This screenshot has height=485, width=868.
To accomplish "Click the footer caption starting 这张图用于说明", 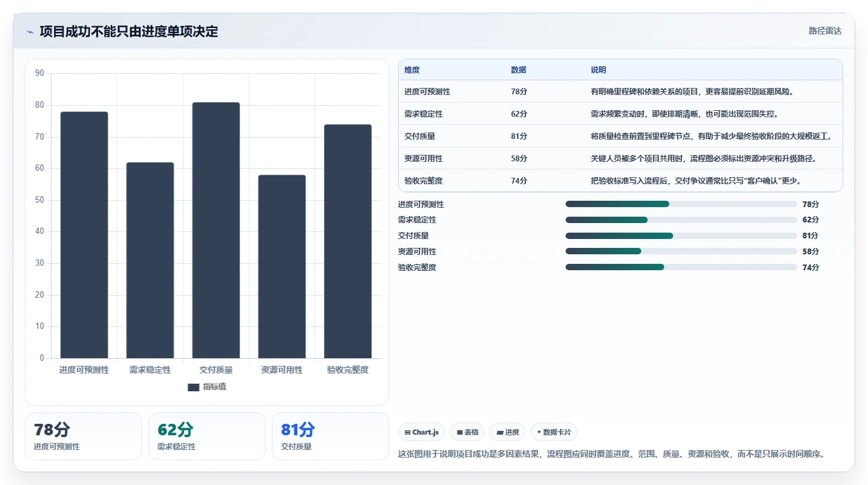I will [613, 454].
